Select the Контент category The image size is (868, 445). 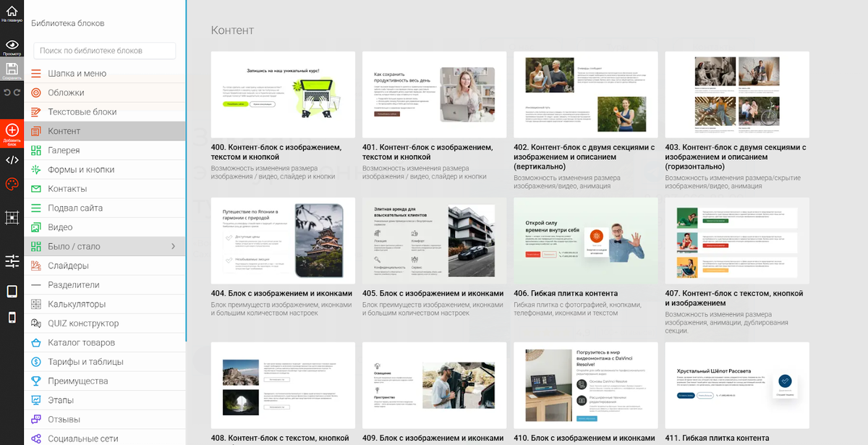click(105, 131)
